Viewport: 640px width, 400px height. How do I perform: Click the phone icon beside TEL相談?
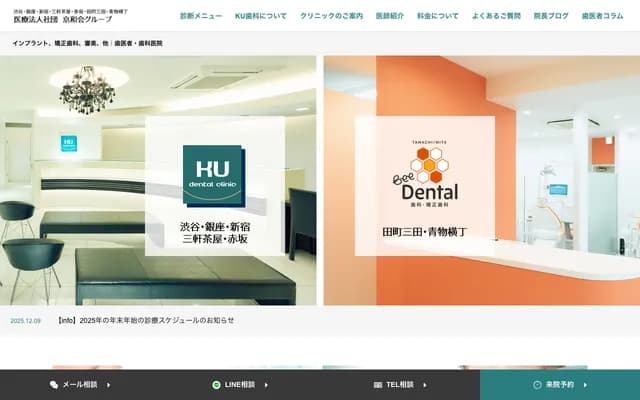[378, 385]
